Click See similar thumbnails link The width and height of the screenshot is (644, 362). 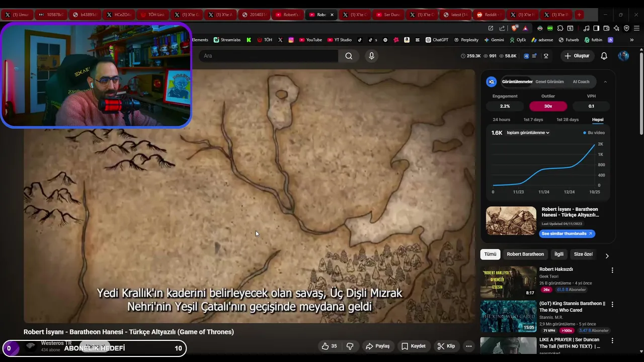coord(567,233)
